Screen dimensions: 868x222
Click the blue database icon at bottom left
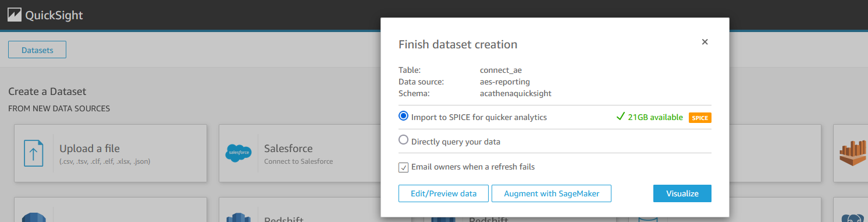coord(34,217)
